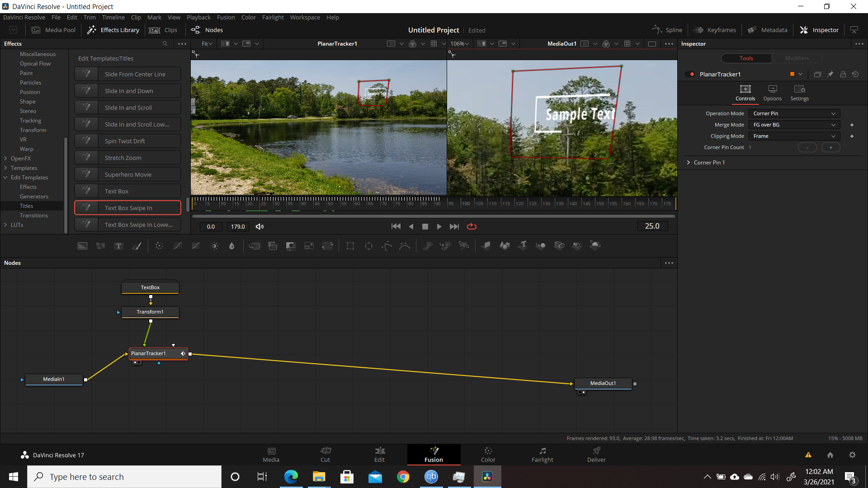The image size is (868, 488).
Task: Increase the Corner Pin Count
Action: [x=831, y=148]
